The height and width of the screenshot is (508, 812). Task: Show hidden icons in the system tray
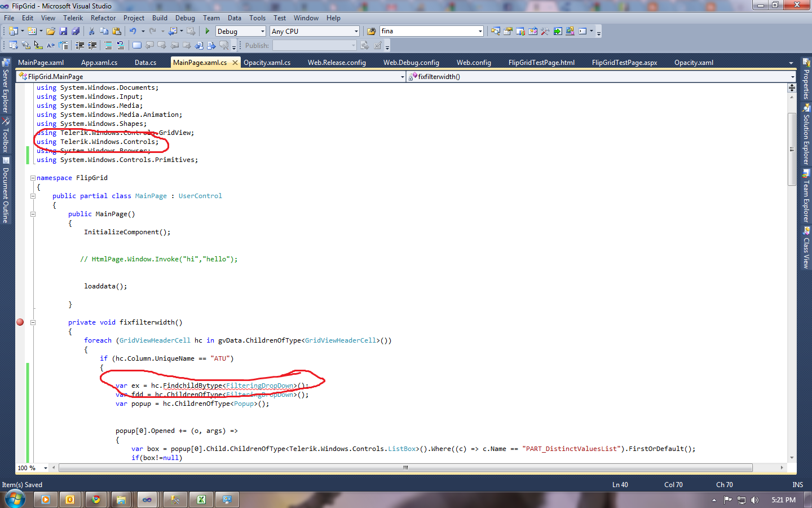tap(714, 500)
